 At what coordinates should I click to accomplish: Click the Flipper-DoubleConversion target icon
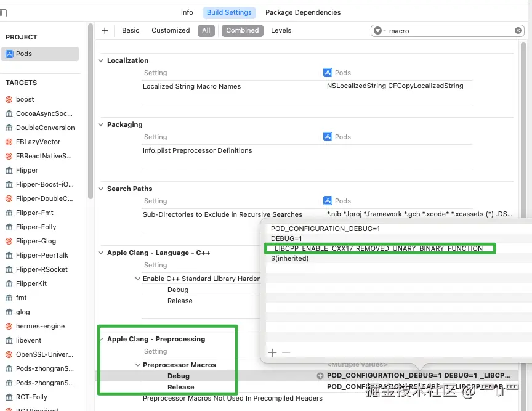[x=9, y=198]
